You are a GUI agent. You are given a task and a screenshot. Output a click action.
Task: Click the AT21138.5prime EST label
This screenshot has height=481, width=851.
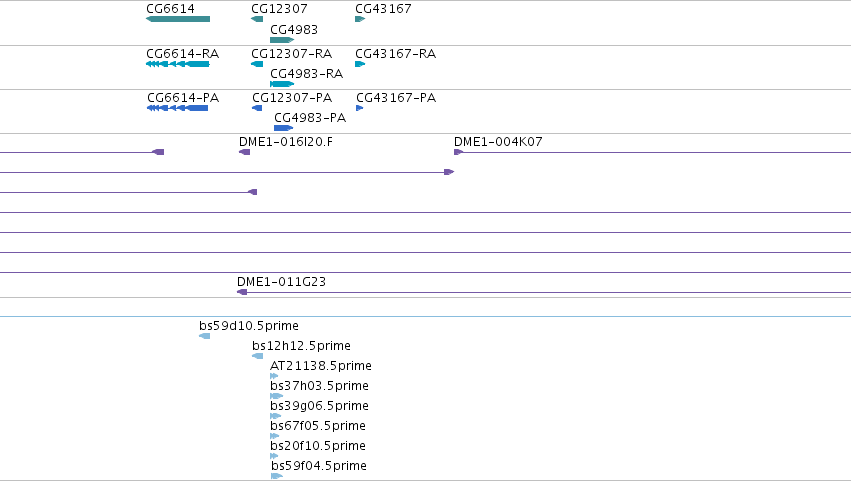[x=321, y=366]
